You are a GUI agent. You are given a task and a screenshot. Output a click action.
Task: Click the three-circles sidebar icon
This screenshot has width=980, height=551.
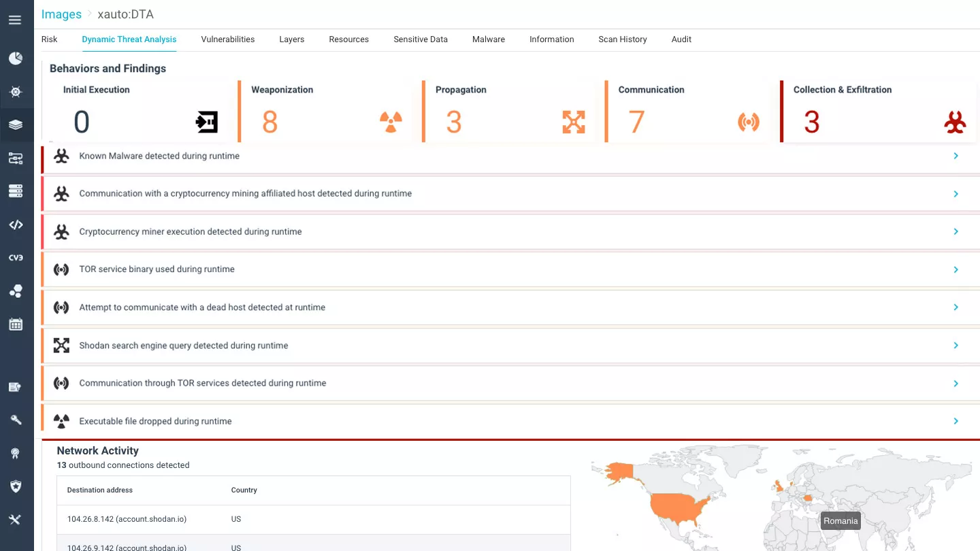click(x=16, y=291)
